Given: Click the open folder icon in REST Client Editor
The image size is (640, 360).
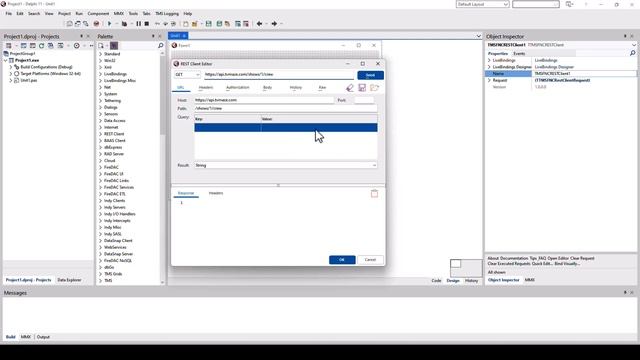Looking at the screenshot, I should (374, 87).
